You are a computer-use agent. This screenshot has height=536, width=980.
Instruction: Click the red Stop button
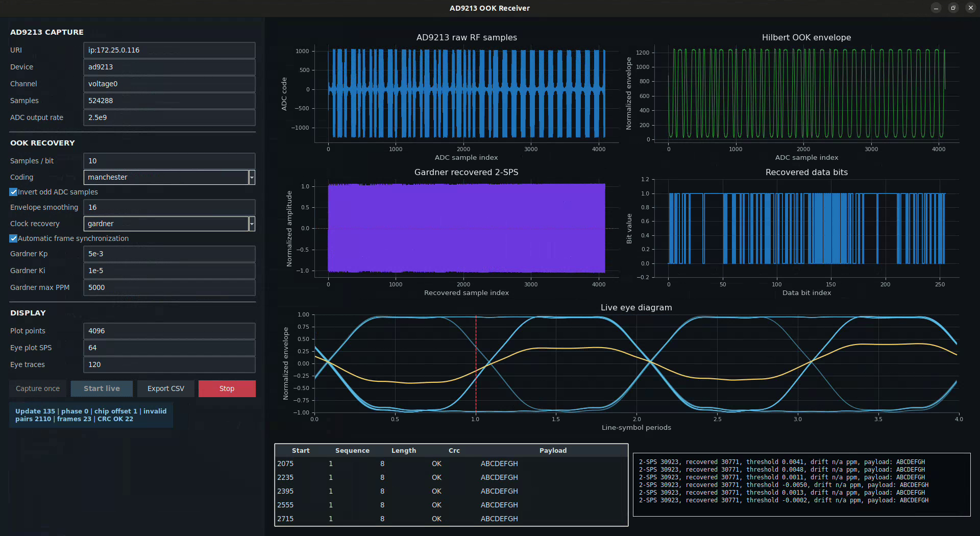[x=227, y=388]
